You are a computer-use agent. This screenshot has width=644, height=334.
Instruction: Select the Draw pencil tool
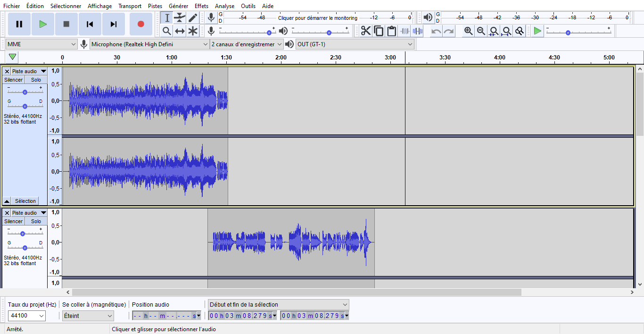tap(193, 18)
